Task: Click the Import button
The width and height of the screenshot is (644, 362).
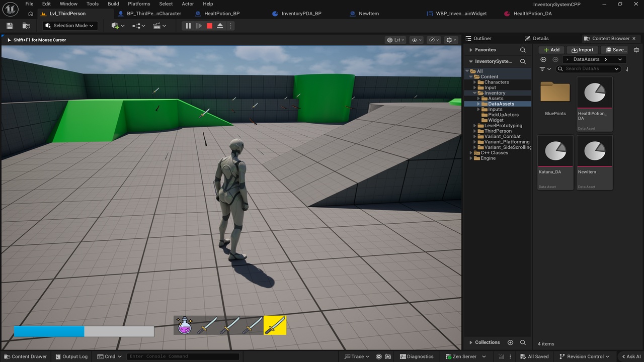Action: 582,50
